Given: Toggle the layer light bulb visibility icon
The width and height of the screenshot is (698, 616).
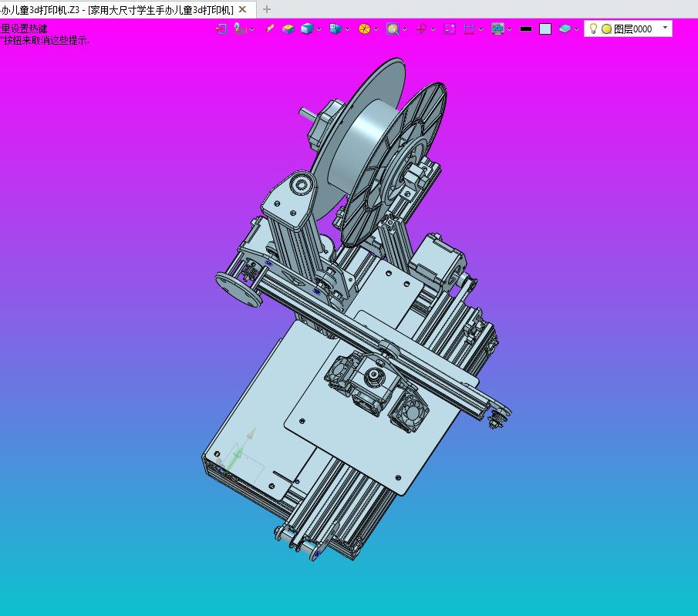Looking at the screenshot, I should pos(593,29).
